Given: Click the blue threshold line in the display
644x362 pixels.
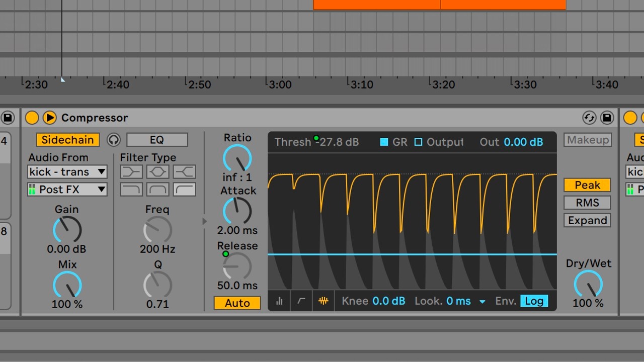Looking at the screenshot, I should coord(412,254).
